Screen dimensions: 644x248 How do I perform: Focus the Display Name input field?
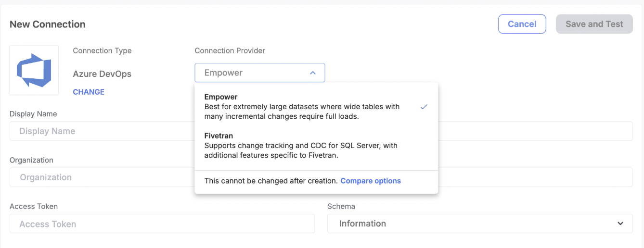click(x=102, y=131)
